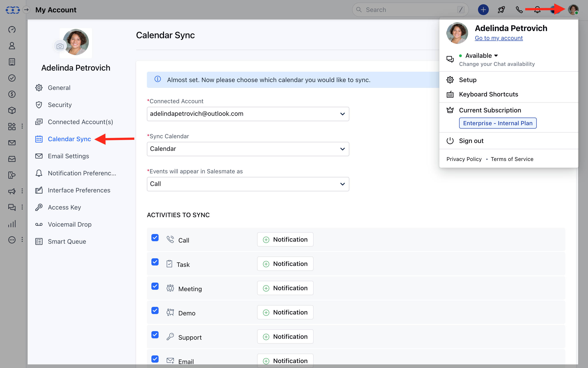Uncheck the Meeting activity checkbox
Viewport: 588px width, 368px height.
pyautogui.click(x=155, y=286)
